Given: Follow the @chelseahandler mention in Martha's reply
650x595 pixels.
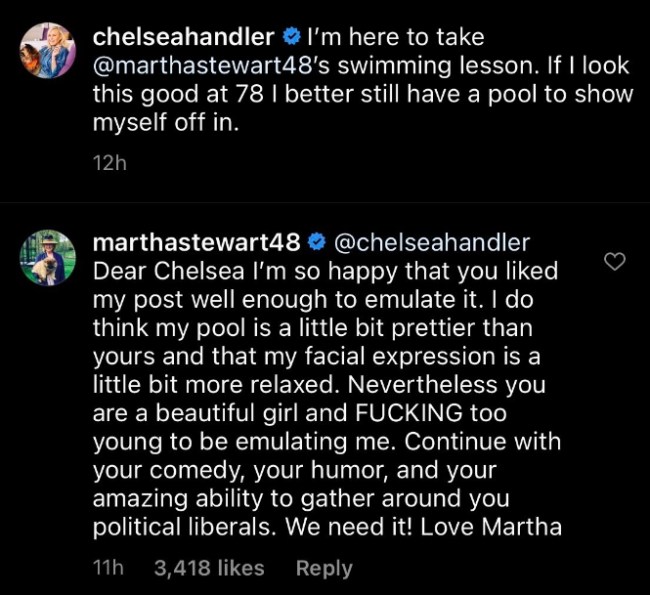Looking at the screenshot, I should pyautogui.click(x=432, y=243).
